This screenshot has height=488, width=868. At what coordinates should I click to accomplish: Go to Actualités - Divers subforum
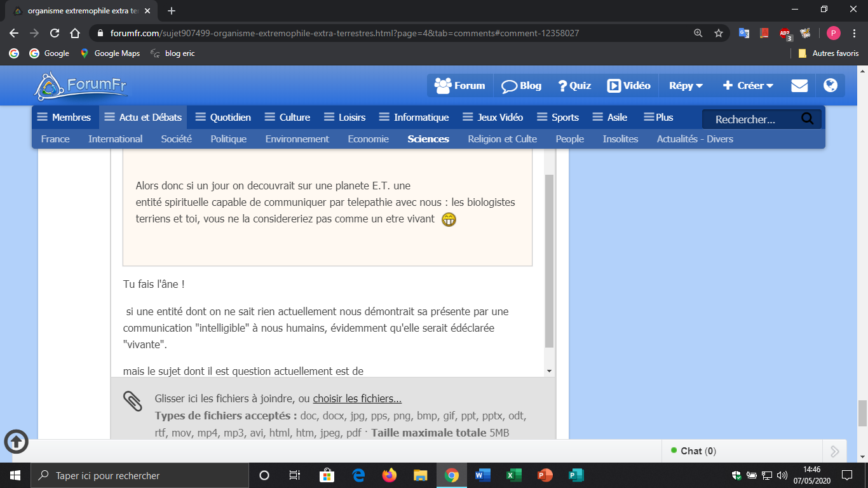[695, 139]
